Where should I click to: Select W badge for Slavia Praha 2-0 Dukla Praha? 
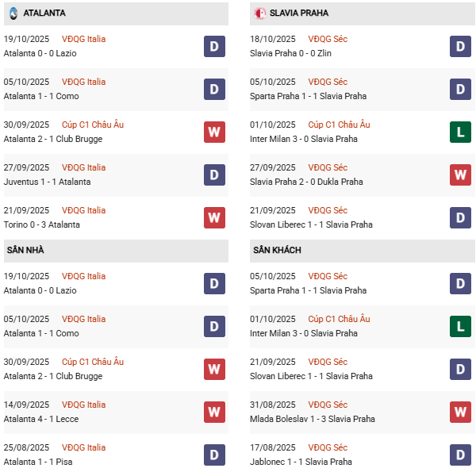point(460,175)
